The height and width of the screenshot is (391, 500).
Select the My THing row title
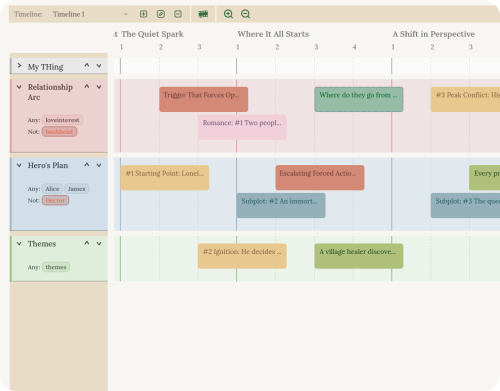tap(45, 67)
